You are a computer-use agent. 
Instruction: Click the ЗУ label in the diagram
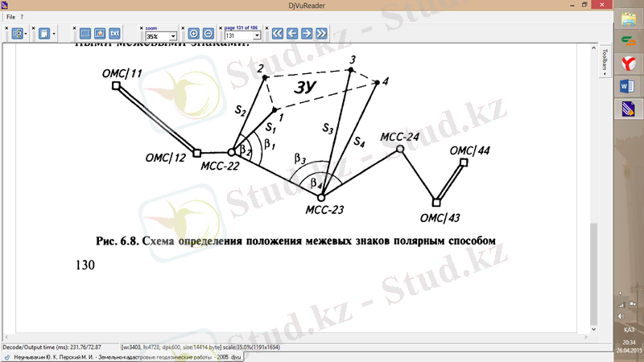[305, 88]
